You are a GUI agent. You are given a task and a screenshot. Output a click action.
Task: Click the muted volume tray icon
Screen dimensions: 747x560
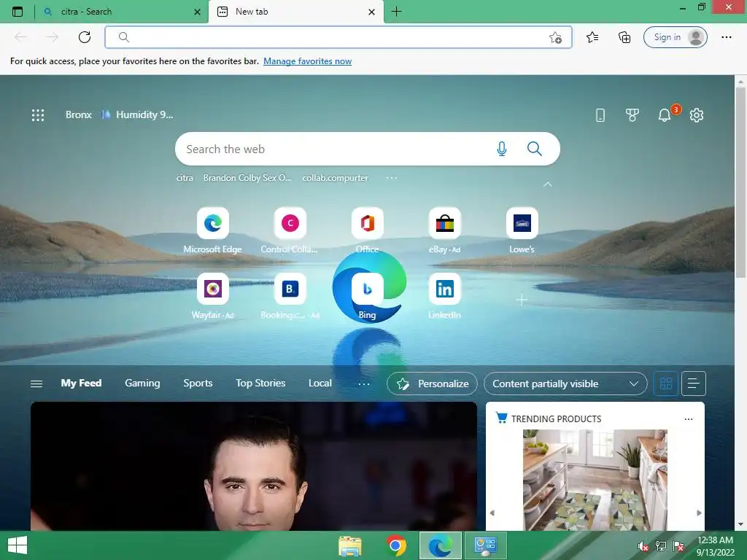643,546
